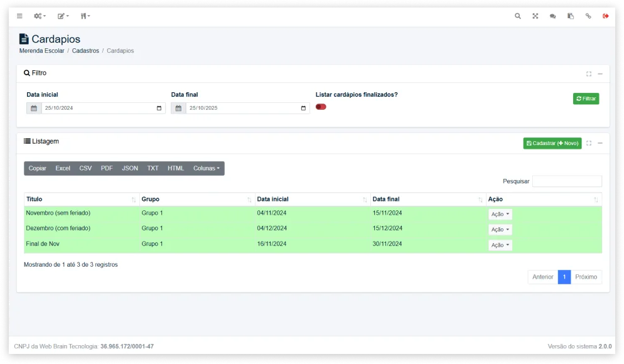The height and width of the screenshot is (364, 624).
Task: Open the utensils menu in top bar
Action: 85,16
